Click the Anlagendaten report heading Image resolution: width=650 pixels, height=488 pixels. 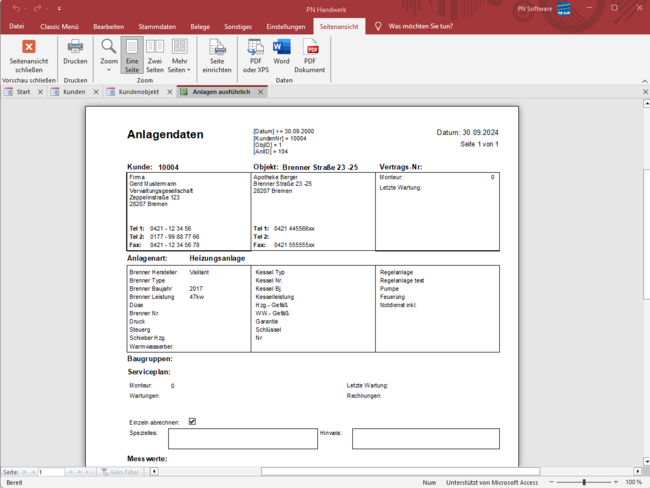(165, 134)
